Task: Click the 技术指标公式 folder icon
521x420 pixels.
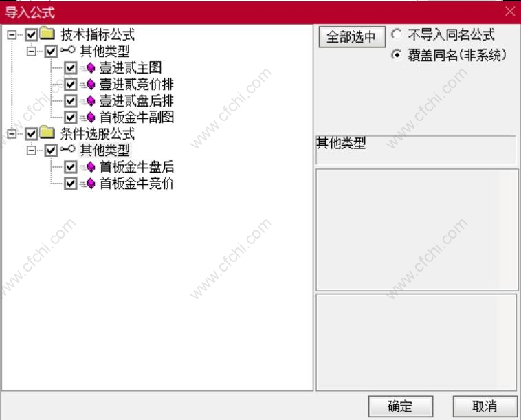Action: click(x=47, y=33)
